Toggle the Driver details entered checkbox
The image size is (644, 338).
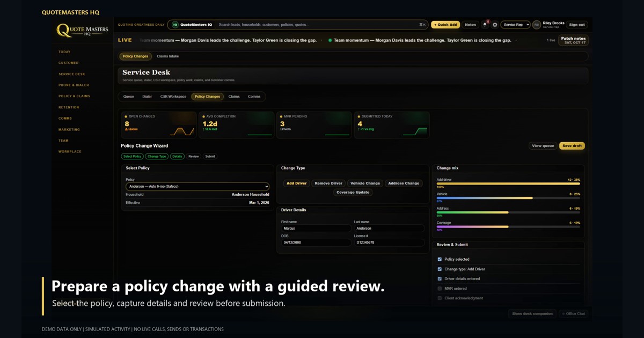point(440,278)
